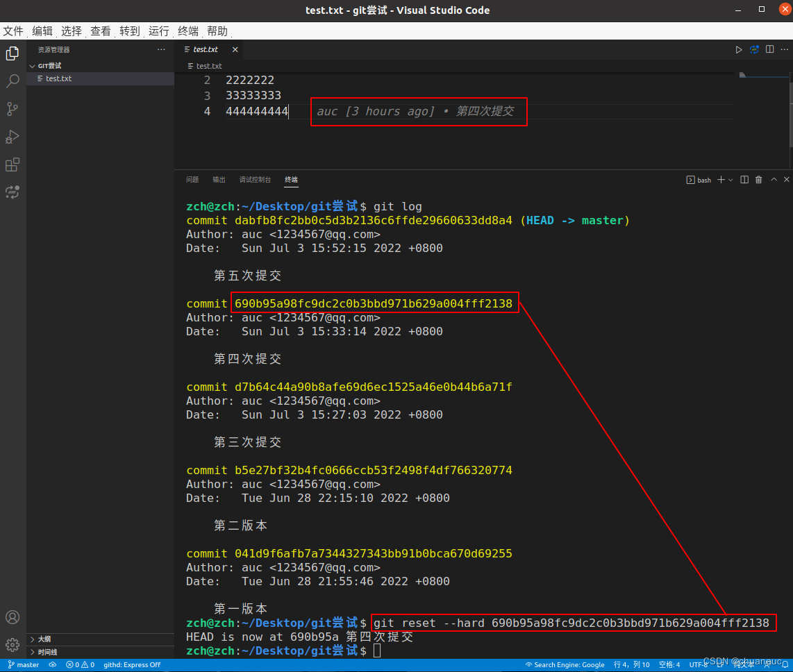Open the Explorer view in activity bar
This screenshot has width=793, height=672.
(x=12, y=53)
